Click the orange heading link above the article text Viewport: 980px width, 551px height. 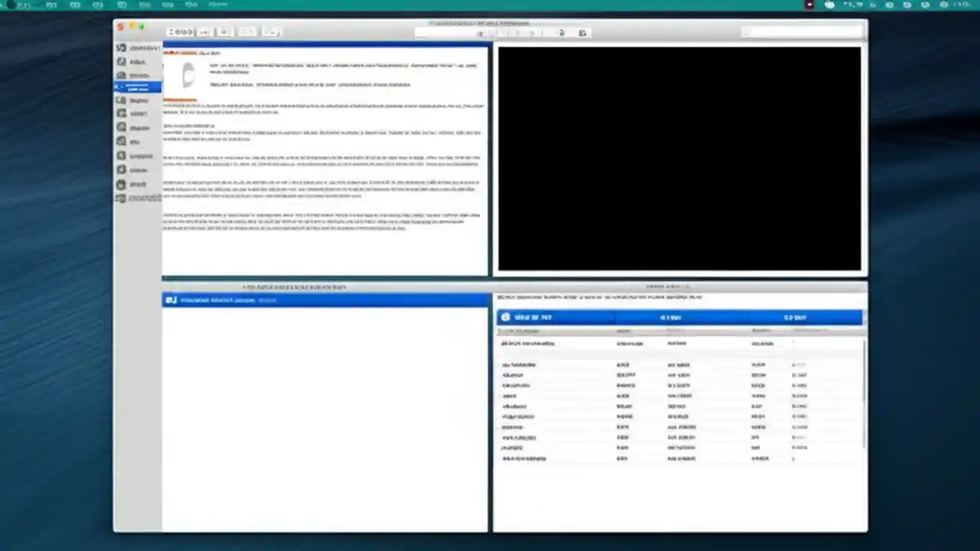(x=184, y=53)
